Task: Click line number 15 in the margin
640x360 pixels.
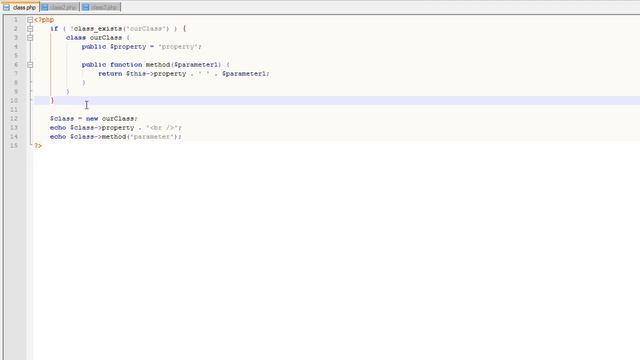Action: (x=14, y=145)
